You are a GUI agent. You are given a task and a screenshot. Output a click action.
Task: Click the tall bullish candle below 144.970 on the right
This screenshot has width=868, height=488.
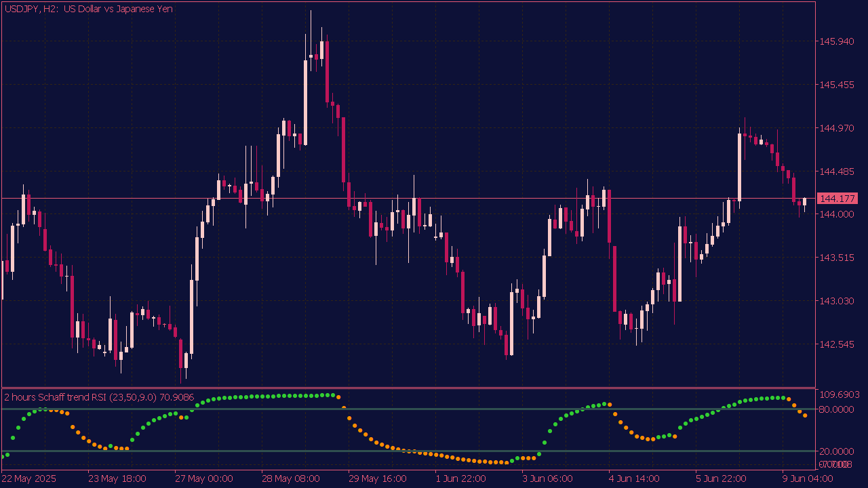coord(739,166)
